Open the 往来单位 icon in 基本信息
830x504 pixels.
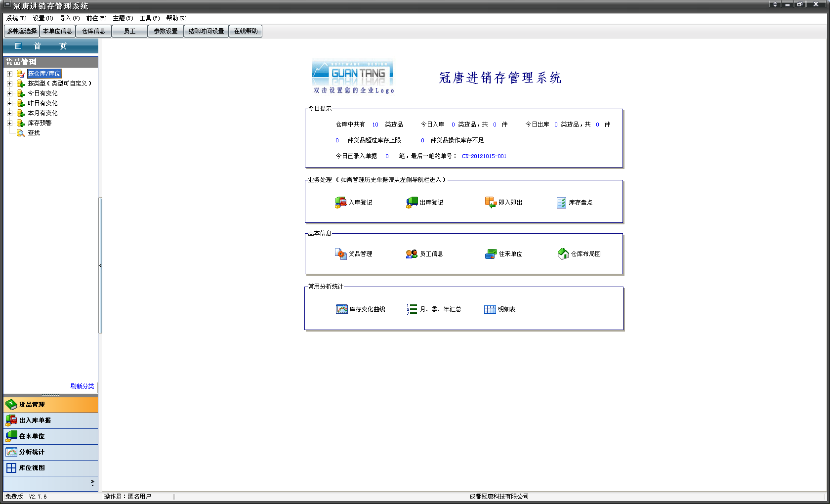[x=491, y=254]
